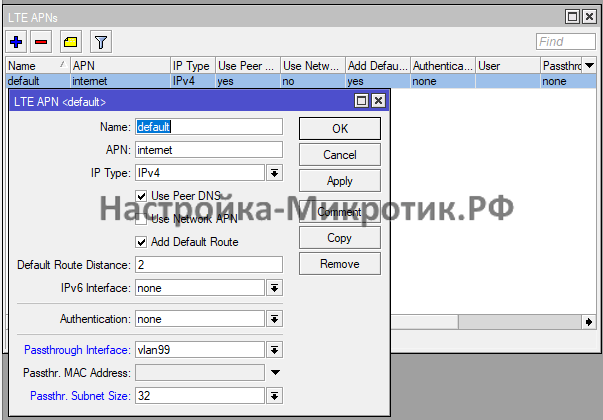The width and height of the screenshot is (603, 420).
Task: Click the Apply button
Action: point(340,181)
